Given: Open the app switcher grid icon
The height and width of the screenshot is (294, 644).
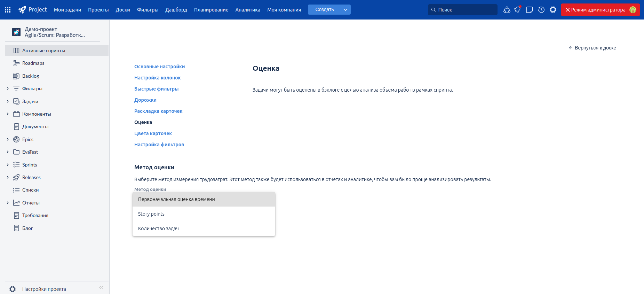Looking at the screenshot, I should (x=8, y=10).
